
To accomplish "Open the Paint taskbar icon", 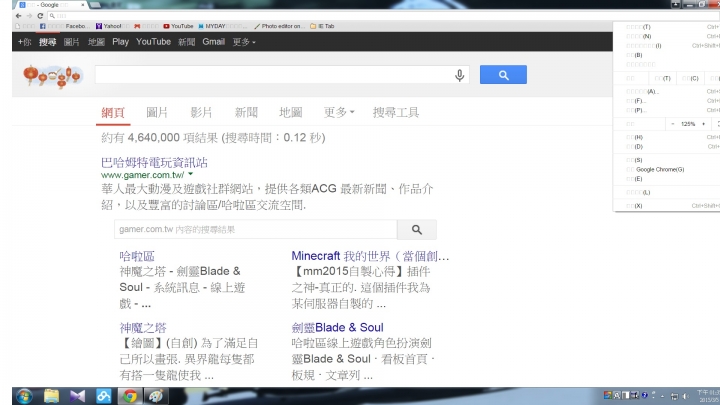I will [156, 396].
